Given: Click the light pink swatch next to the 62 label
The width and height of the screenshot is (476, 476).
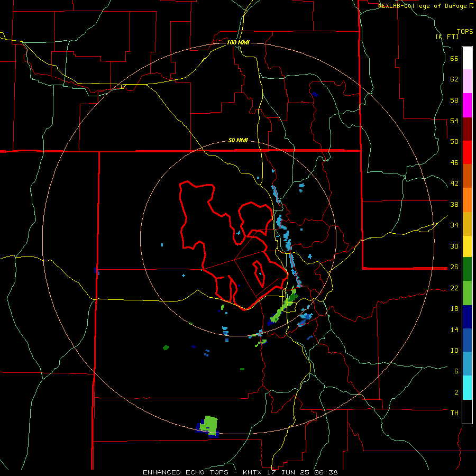Looking at the screenshot, I should point(467,81).
